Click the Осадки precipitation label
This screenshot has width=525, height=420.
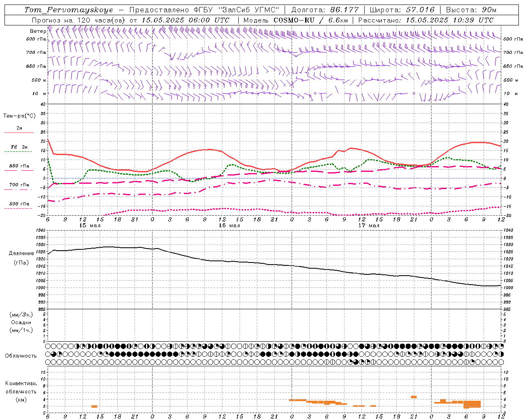point(21,322)
